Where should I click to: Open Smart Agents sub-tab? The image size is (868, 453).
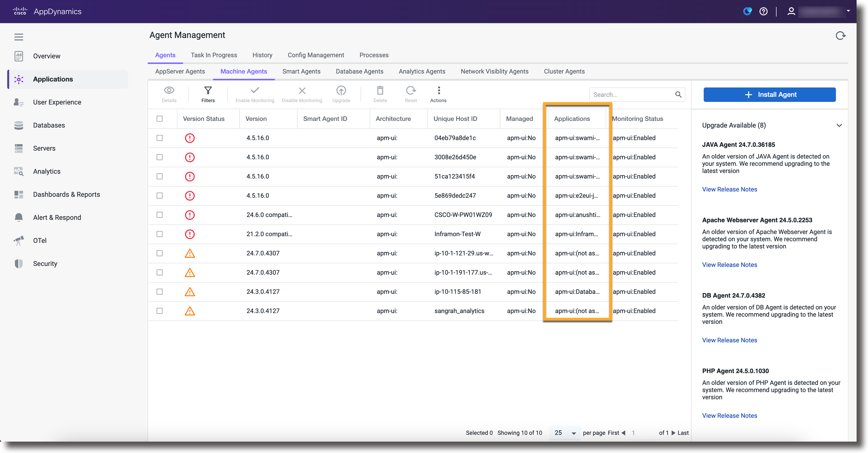(301, 71)
